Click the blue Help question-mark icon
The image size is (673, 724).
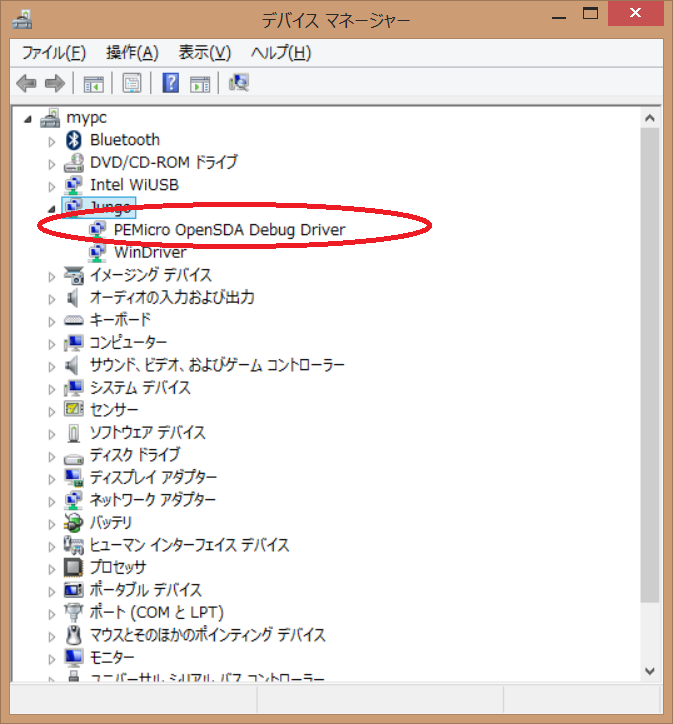[170, 83]
